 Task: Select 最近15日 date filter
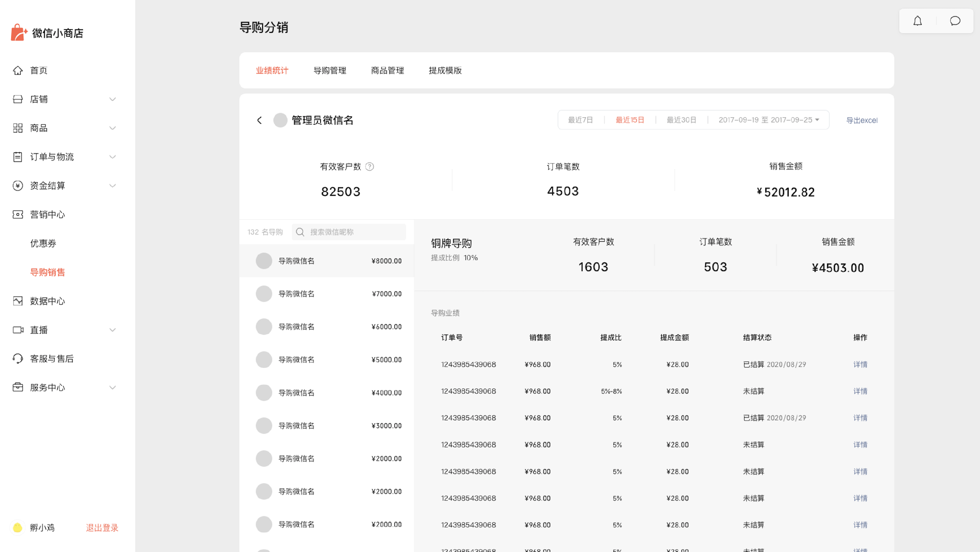click(630, 120)
